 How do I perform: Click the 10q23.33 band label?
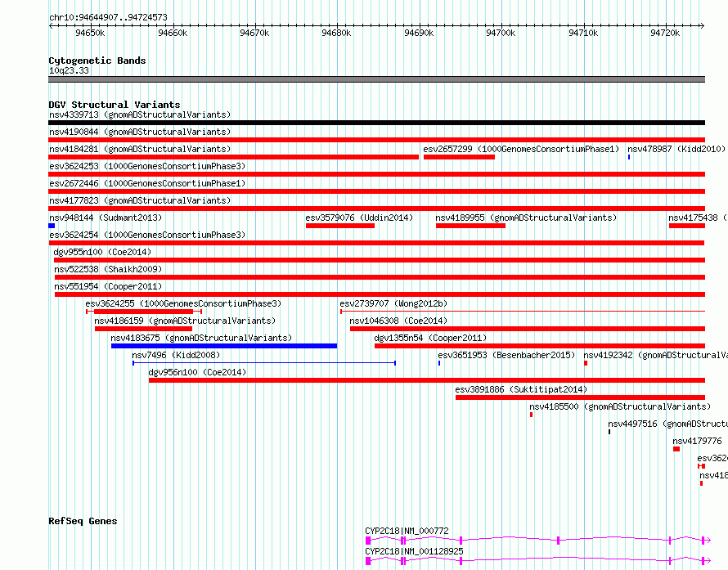69,70
